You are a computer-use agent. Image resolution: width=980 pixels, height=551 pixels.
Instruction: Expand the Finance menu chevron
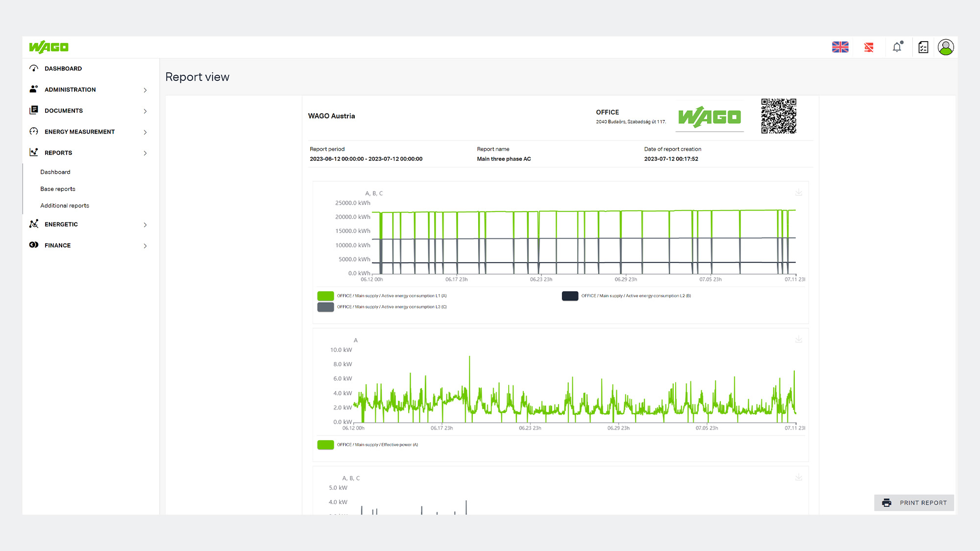145,246
